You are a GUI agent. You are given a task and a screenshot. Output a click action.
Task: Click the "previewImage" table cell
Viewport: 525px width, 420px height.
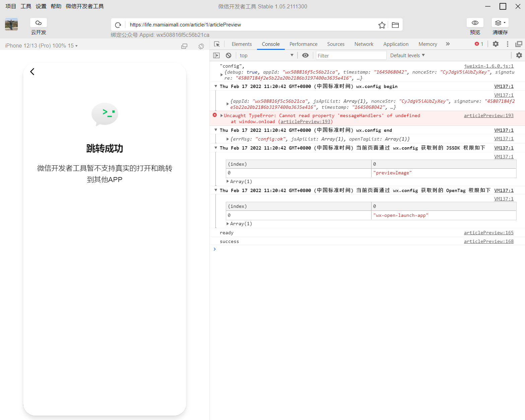tap(444, 173)
